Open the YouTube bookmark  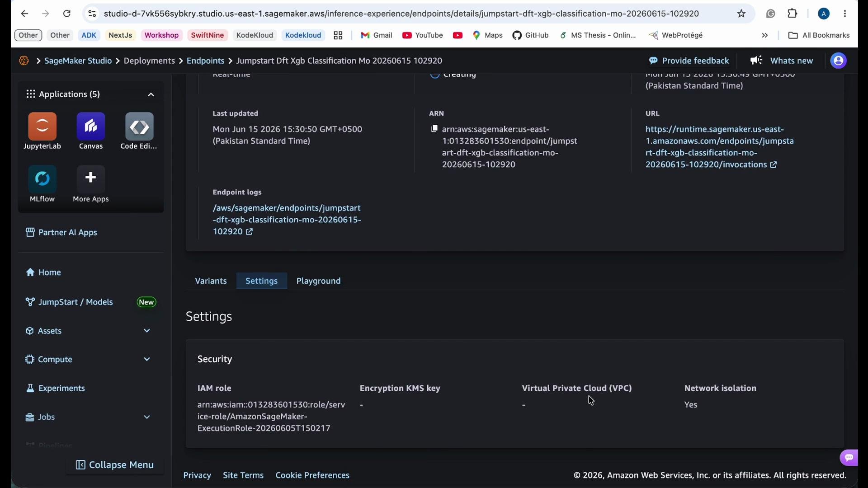[x=422, y=35]
